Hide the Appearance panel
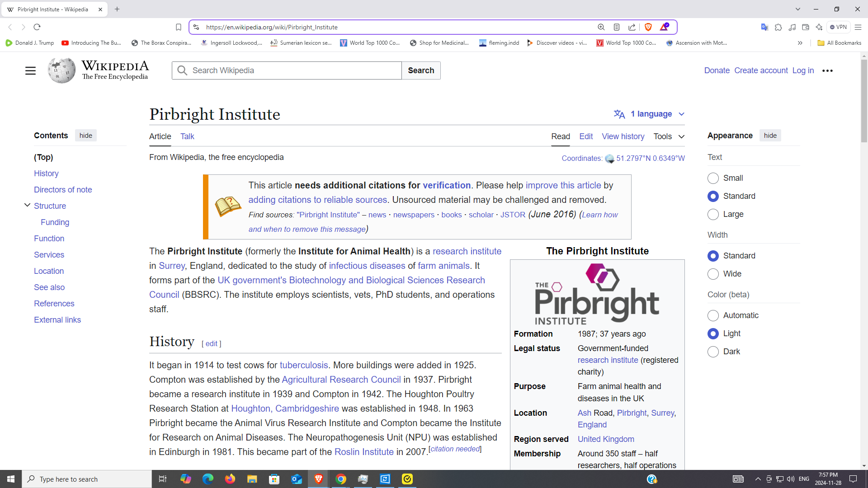Screen dimensions: 868x488 click(770, 136)
